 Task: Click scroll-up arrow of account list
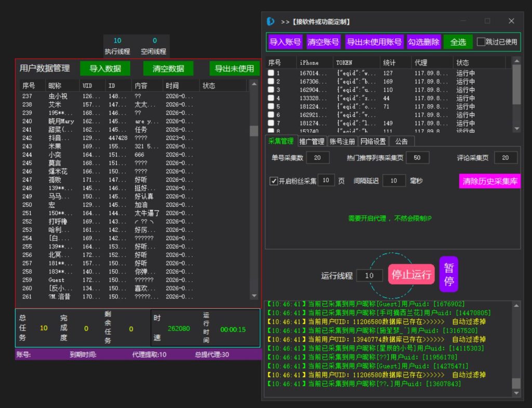tap(516, 61)
